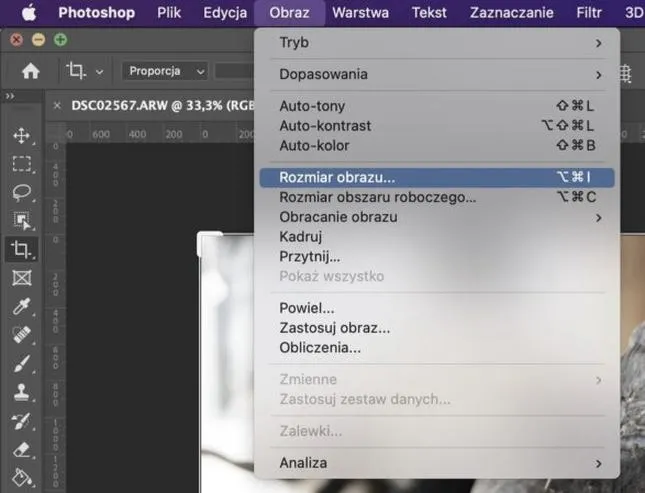Expand the Dopasowania submenu
Viewport: 645px width, 493px height.
[x=437, y=74]
